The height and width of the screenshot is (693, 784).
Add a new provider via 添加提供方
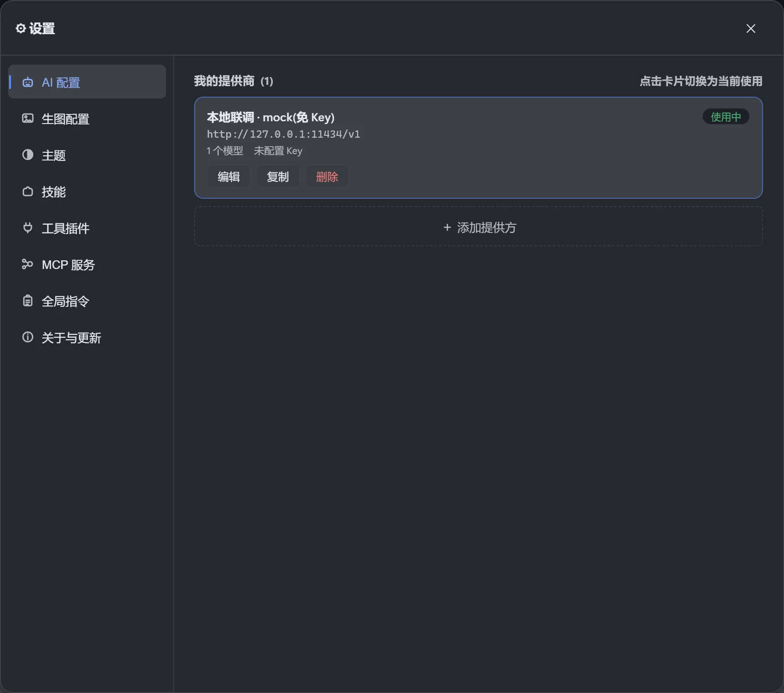point(479,227)
